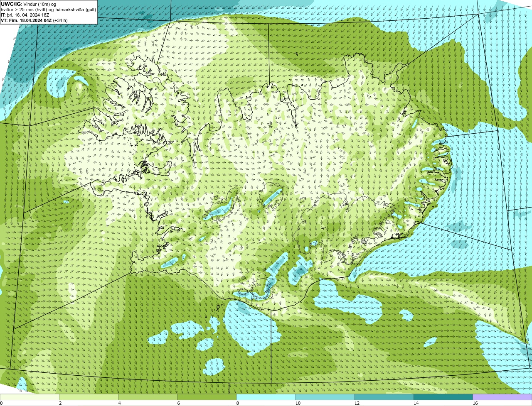Viewport: 532px width, 406px height.
Task: Click the 0–2 m/s pale cream legend swatch
Action: point(30,397)
